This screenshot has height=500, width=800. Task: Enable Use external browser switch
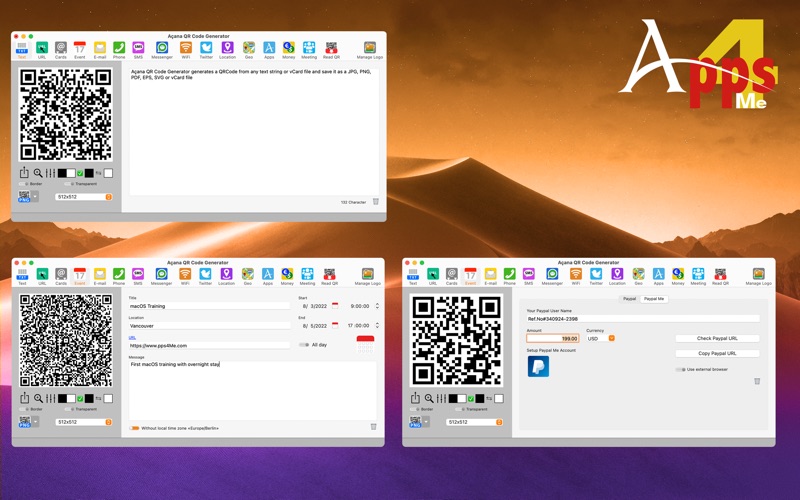[680, 369]
